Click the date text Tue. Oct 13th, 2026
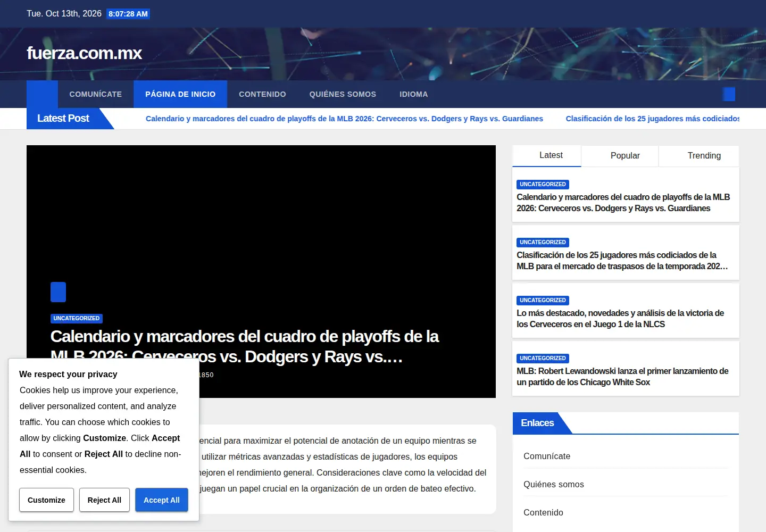 (64, 14)
